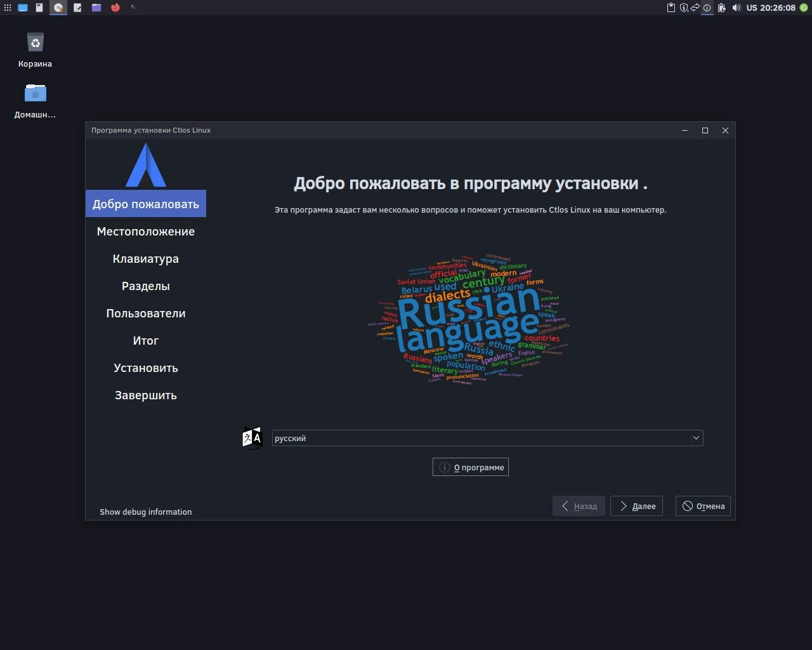Click the welcome heading Добро пожаловать в программу установки

point(471,183)
